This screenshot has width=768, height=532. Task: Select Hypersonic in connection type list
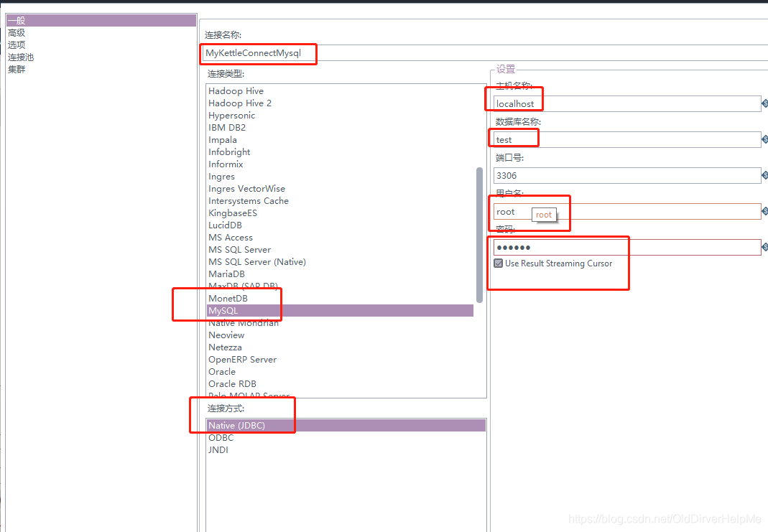[x=231, y=116]
